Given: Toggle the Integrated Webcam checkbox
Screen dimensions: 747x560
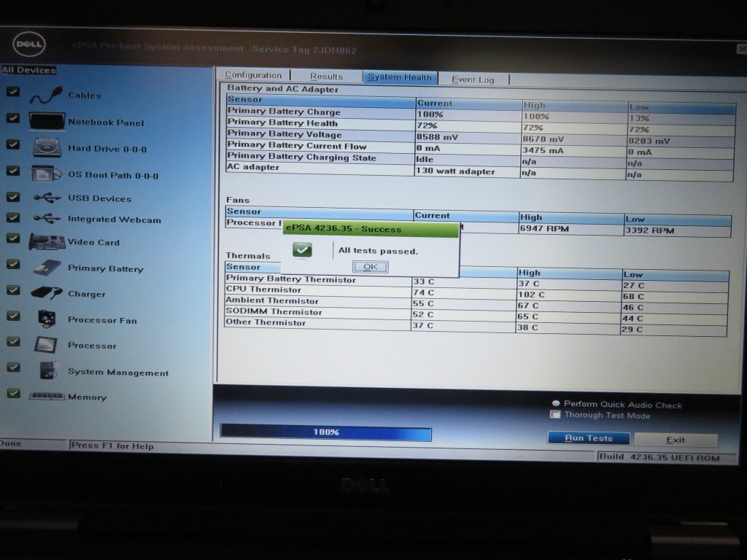Looking at the screenshot, I should coord(13,217).
